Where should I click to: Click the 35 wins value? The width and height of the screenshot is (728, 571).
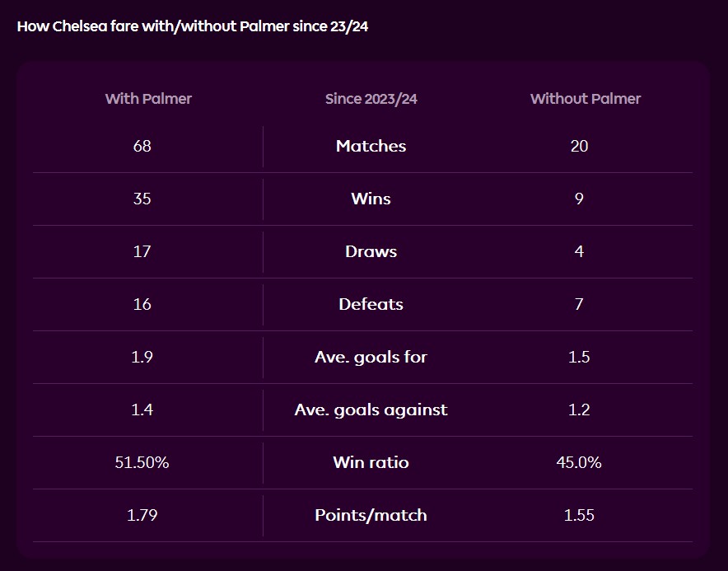[x=142, y=199]
